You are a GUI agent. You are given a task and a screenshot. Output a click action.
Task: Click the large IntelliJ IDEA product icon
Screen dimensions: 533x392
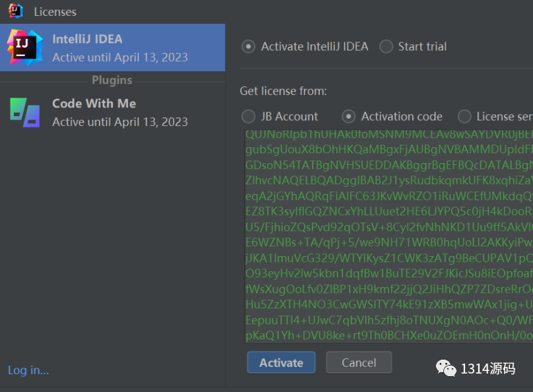tap(25, 48)
